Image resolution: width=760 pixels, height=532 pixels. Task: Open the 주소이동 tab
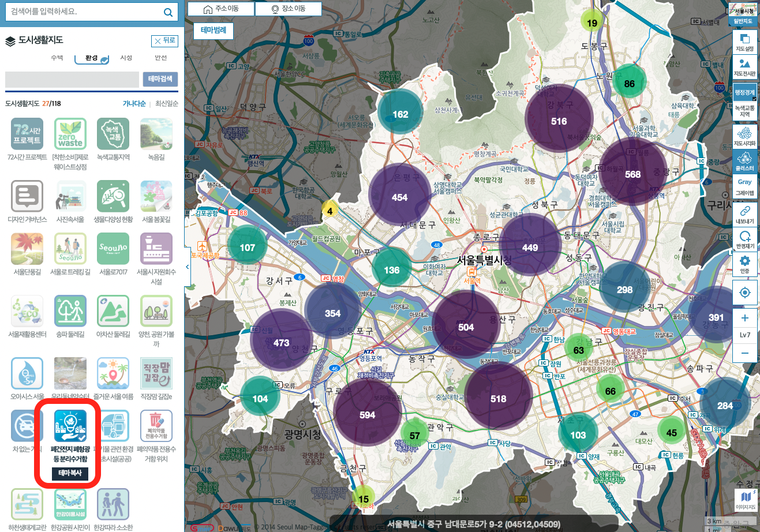222,9
